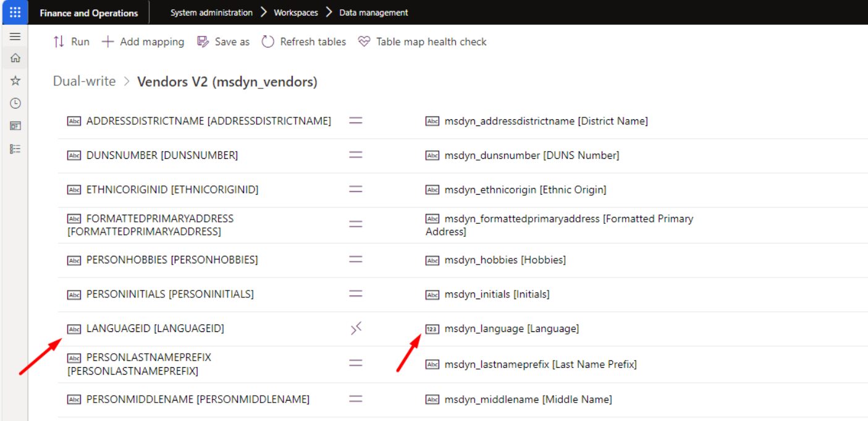Viewport: 868px width, 421px height.
Task: Open map type for ETHNICORIGINID row
Action: coord(355,190)
